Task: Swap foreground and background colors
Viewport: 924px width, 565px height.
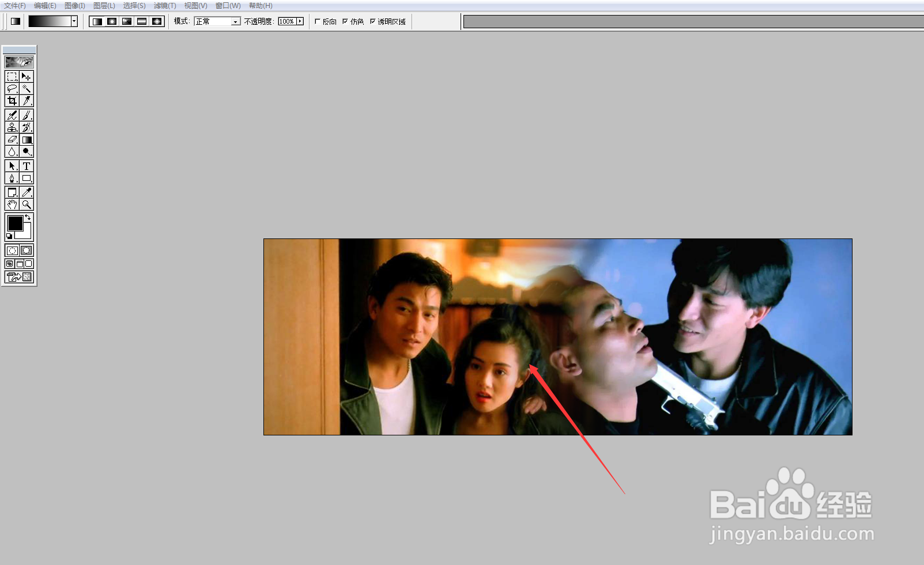Action: click(x=28, y=217)
